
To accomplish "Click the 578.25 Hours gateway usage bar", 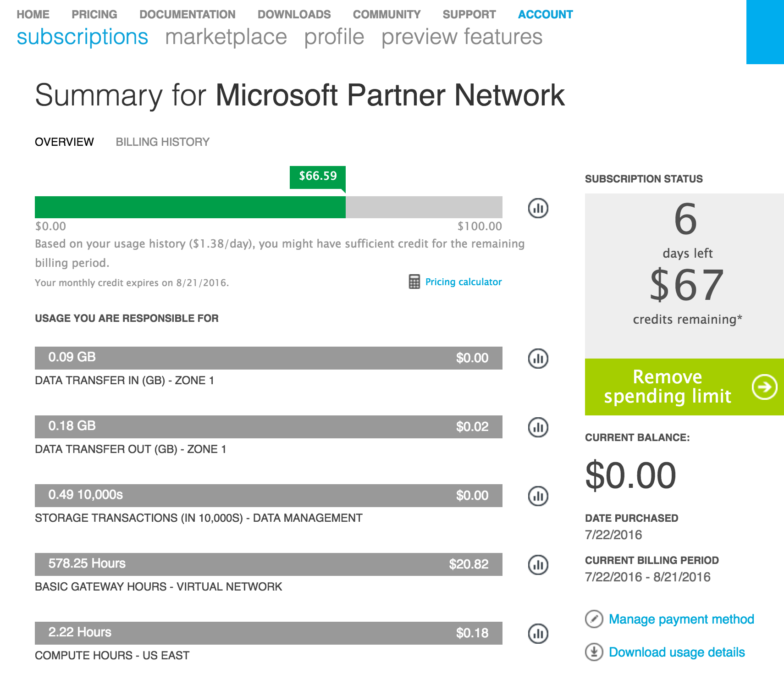I will (268, 564).
